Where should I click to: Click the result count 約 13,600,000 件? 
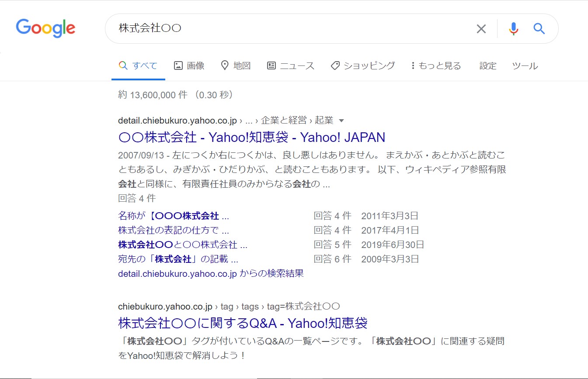click(x=153, y=95)
